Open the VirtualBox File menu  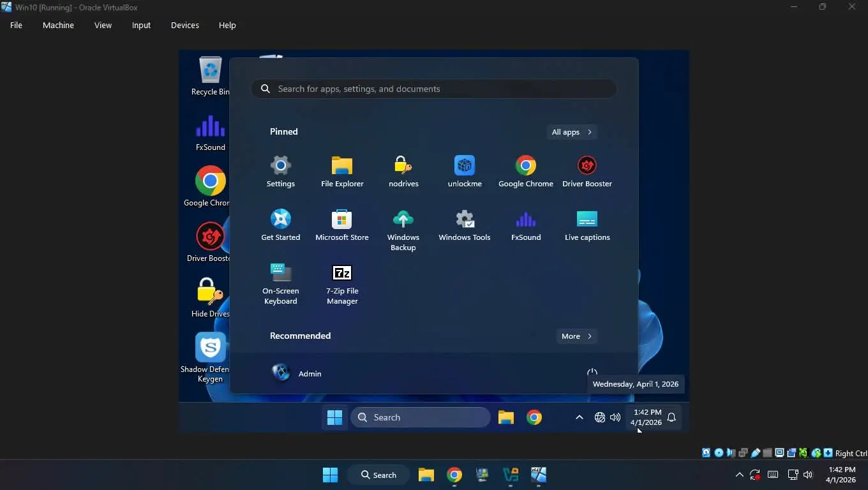(x=16, y=25)
